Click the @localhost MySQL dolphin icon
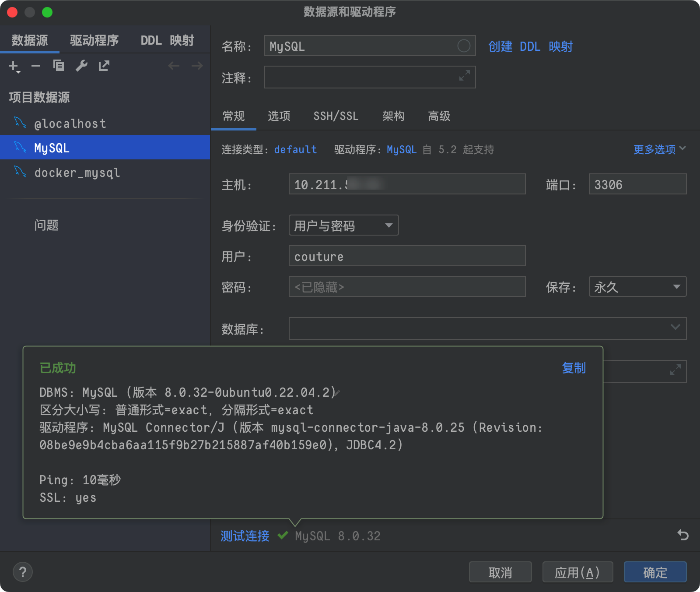 click(x=20, y=123)
